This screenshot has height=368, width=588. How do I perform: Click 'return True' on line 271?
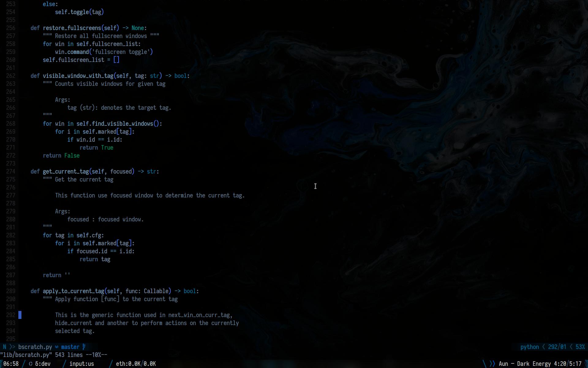(96, 148)
